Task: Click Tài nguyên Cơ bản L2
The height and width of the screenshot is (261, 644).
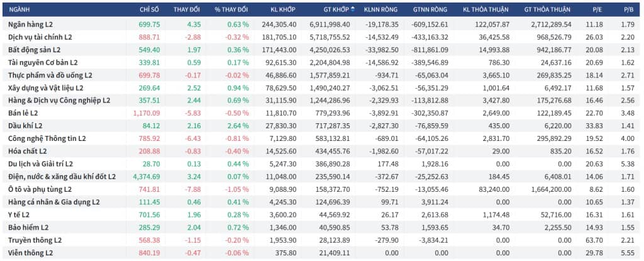Action: pos(43,62)
